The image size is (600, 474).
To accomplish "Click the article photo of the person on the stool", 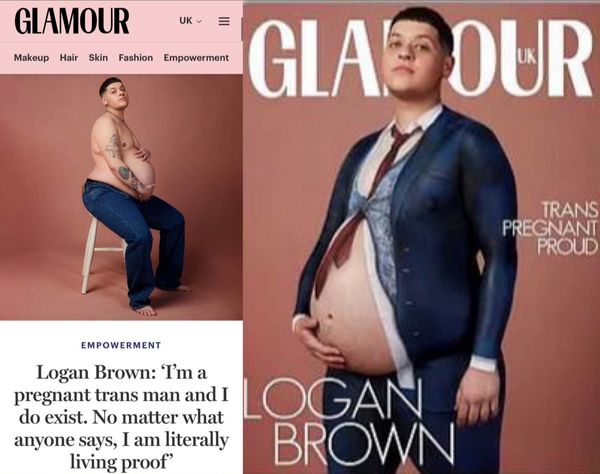I will click(121, 197).
